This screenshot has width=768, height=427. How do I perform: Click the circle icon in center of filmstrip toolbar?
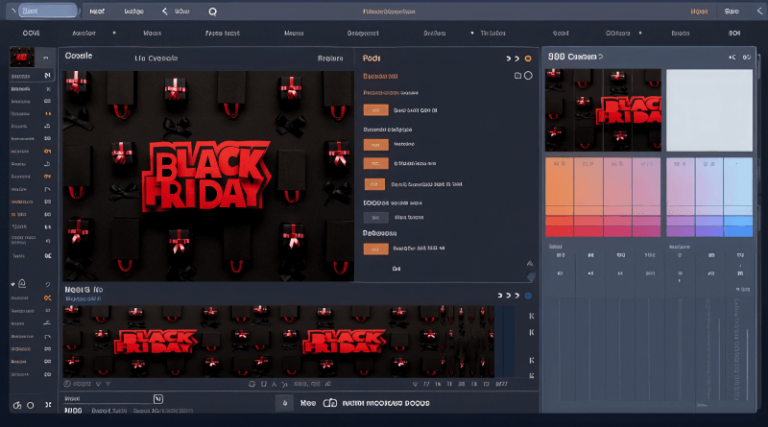[252, 384]
